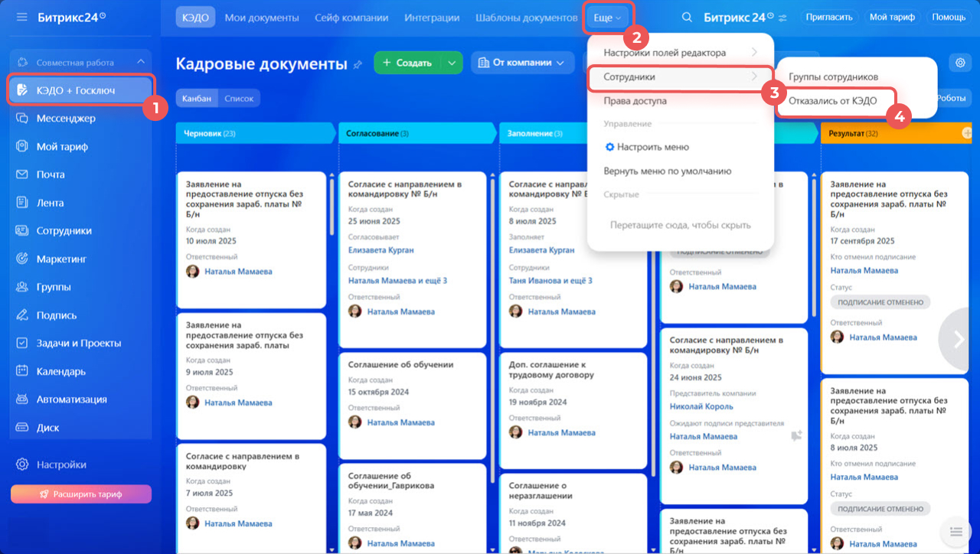Screen dimensions: 980x554
Task: Click the Помощь button
Action: [949, 17]
